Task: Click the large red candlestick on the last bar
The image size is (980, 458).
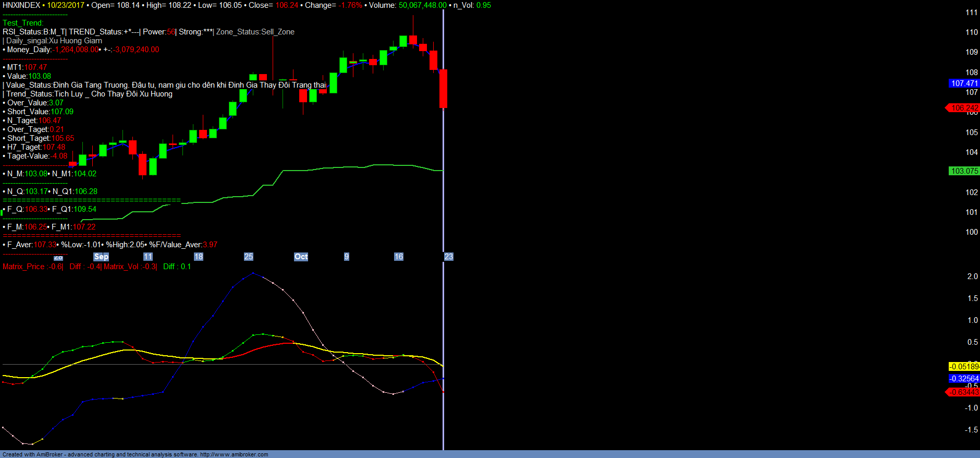Action: coord(444,89)
